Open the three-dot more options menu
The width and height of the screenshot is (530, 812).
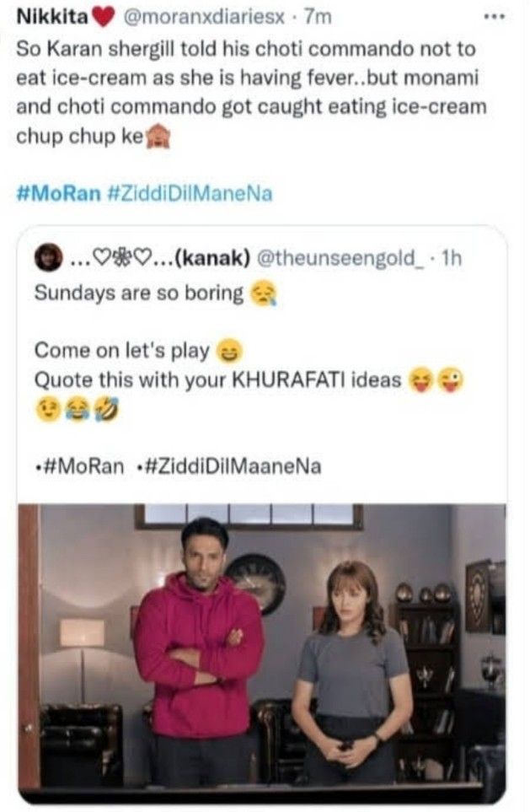coord(493,17)
